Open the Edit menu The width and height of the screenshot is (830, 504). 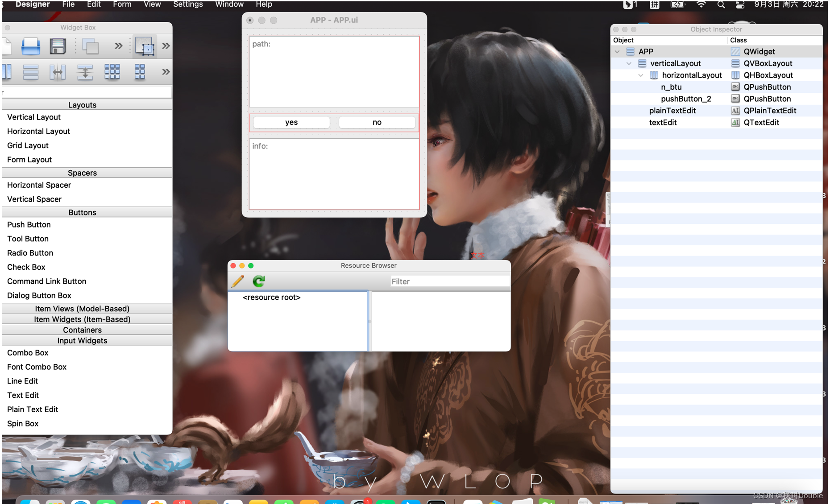pyautogui.click(x=94, y=4)
